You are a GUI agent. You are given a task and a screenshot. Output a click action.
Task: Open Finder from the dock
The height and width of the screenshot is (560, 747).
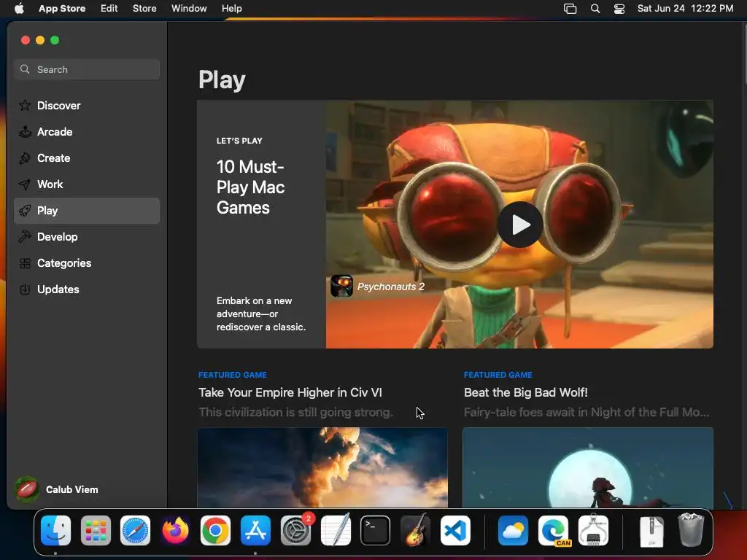tap(55, 530)
